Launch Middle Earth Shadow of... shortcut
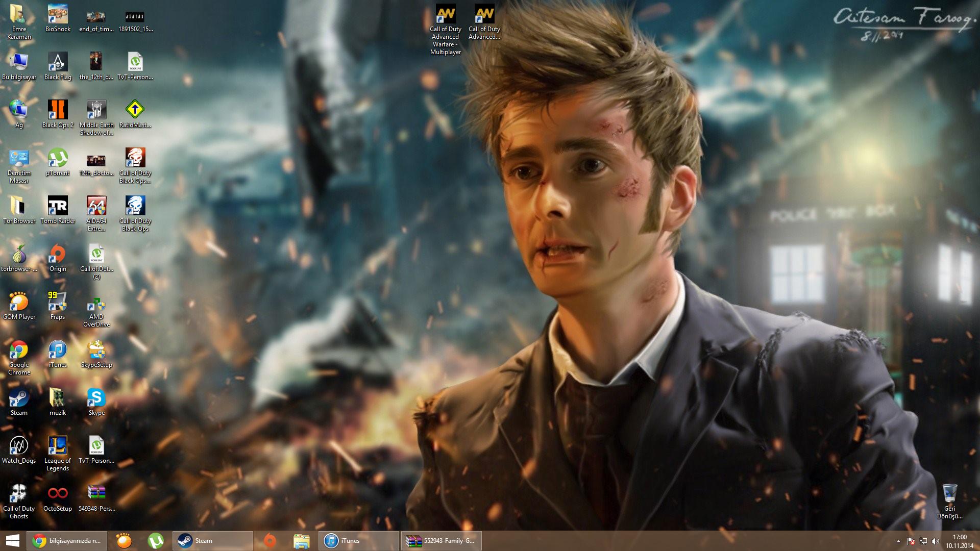 point(96,117)
